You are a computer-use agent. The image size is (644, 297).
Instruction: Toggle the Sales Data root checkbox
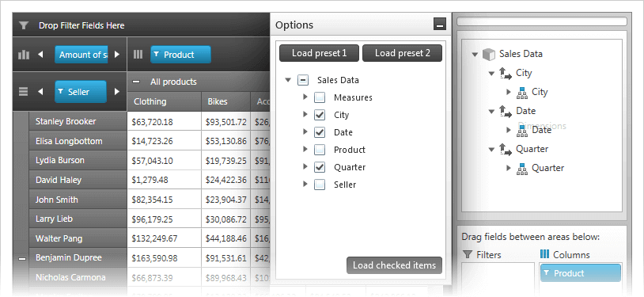tap(303, 80)
